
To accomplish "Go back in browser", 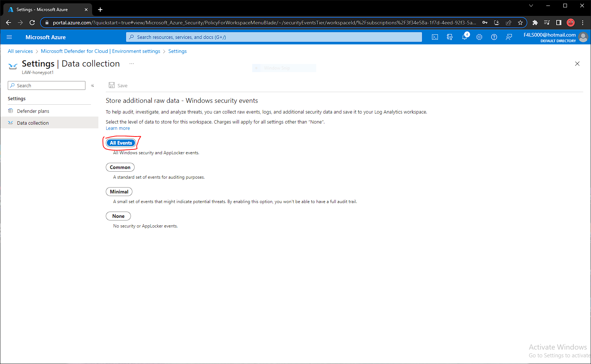I will [x=9, y=23].
